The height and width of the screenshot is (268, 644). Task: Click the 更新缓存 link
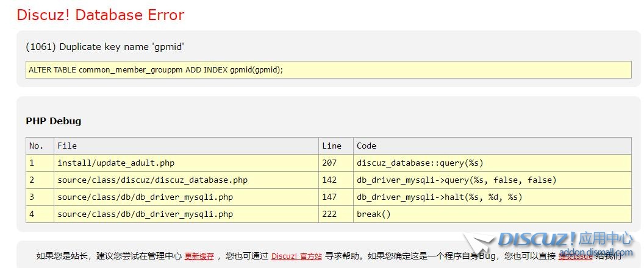pyautogui.click(x=199, y=256)
